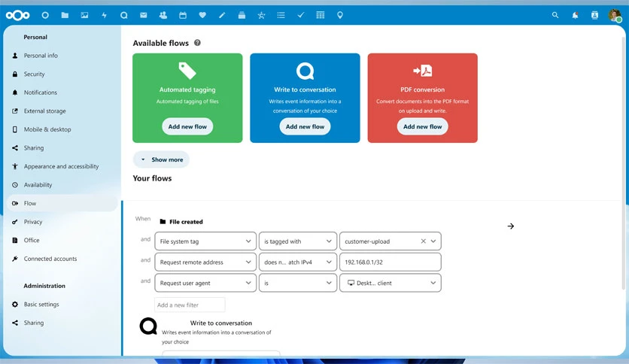Open the Desktop client value dropdown
This screenshot has width=629, height=364.
[x=390, y=283]
